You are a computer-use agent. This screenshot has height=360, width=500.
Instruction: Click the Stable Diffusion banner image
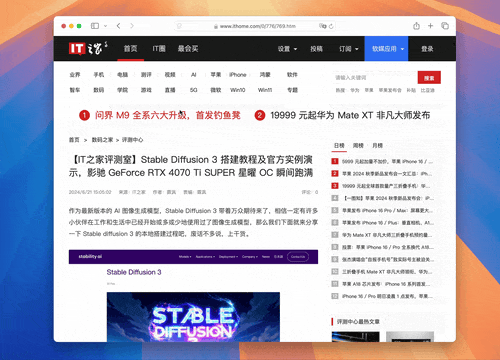193,317
